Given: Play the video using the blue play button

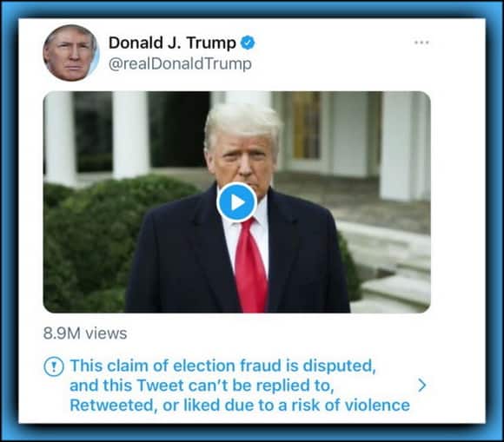Looking at the screenshot, I should (237, 202).
